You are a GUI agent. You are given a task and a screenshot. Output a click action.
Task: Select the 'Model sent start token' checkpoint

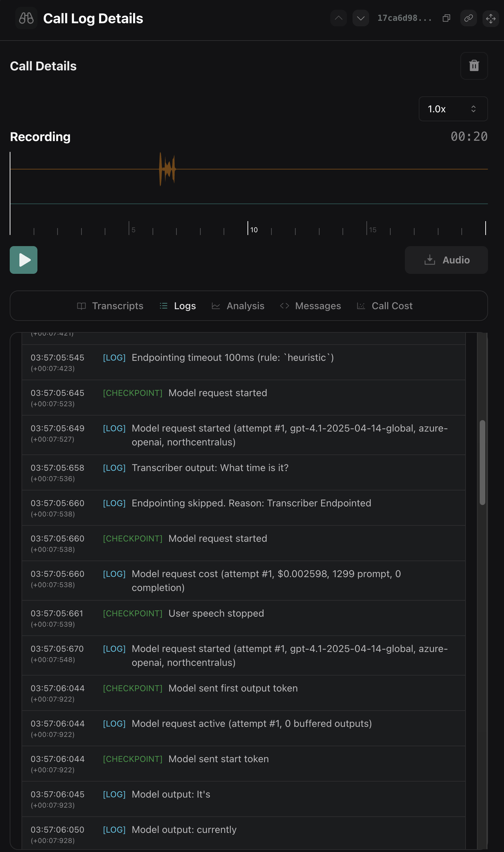(x=244, y=764)
